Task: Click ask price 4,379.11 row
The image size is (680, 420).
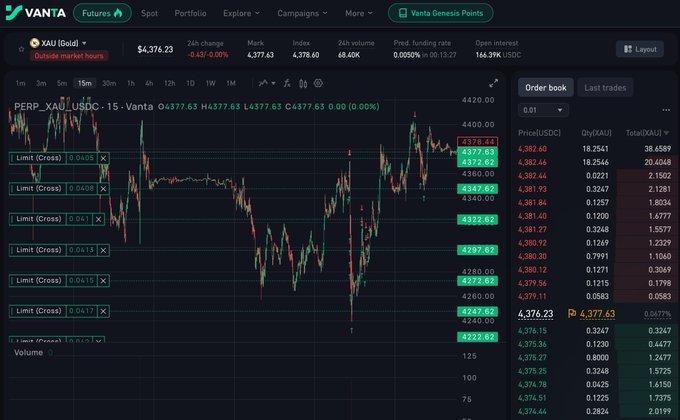Action: (594, 296)
